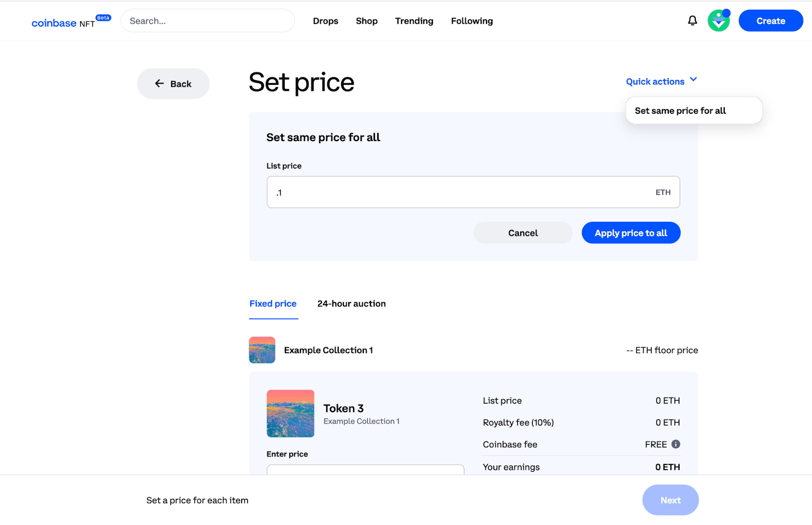Click the blue Create button
The height and width of the screenshot is (525, 812).
coord(770,21)
